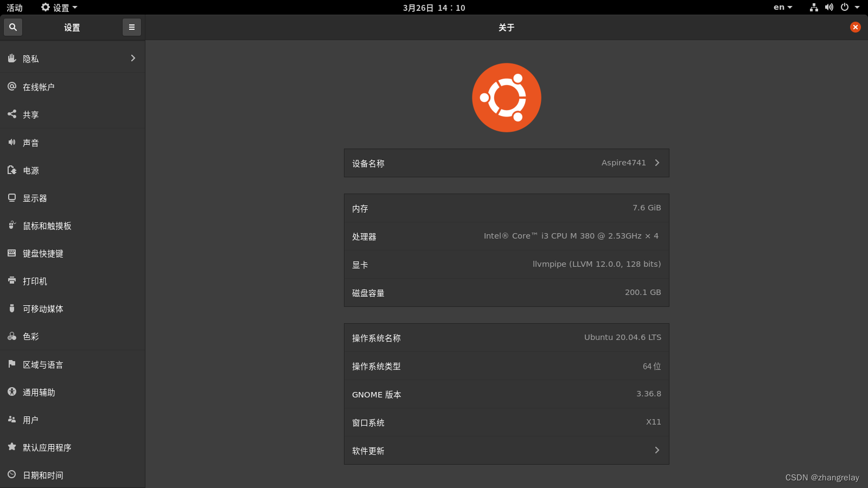Click 活动 Activities button
This screenshot has height=488, width=868.
click(15, 8)
